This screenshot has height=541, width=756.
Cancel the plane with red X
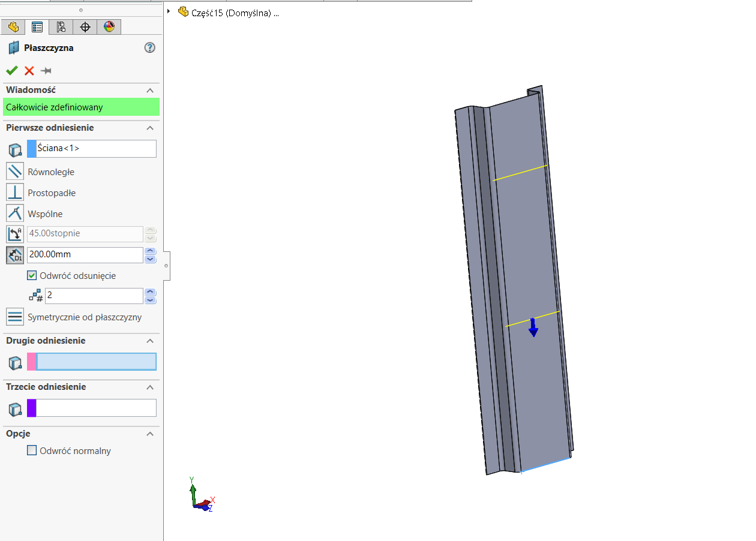point(29,71)
